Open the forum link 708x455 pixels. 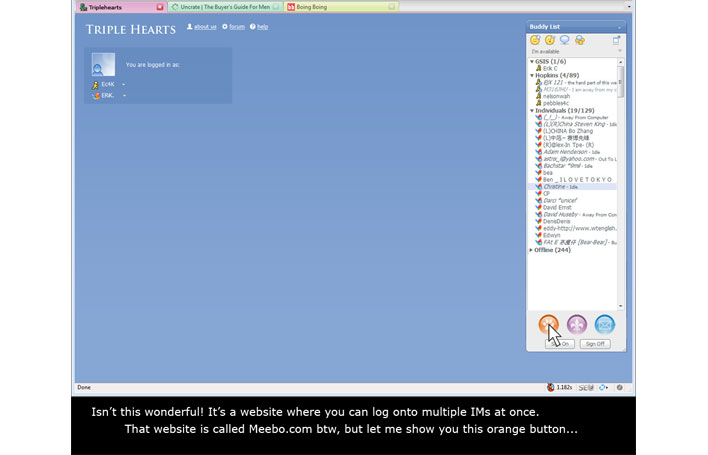tap(236, 27)
